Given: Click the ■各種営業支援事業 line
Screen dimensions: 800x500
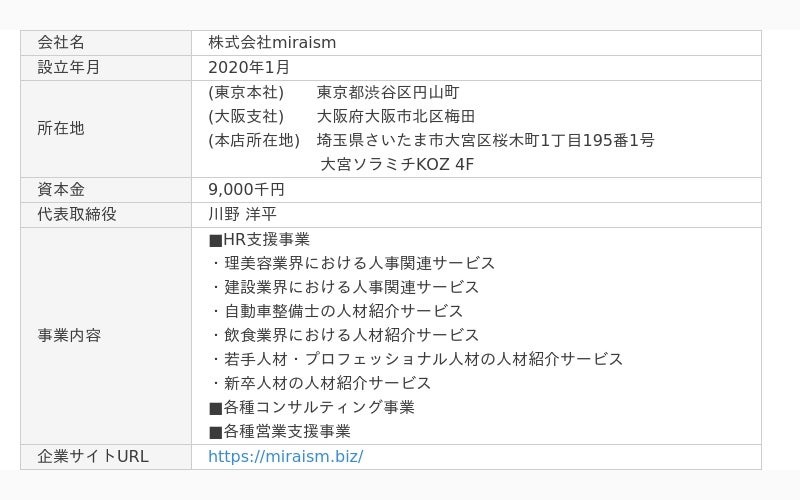Looking at the screenshot, I should 280,432.
